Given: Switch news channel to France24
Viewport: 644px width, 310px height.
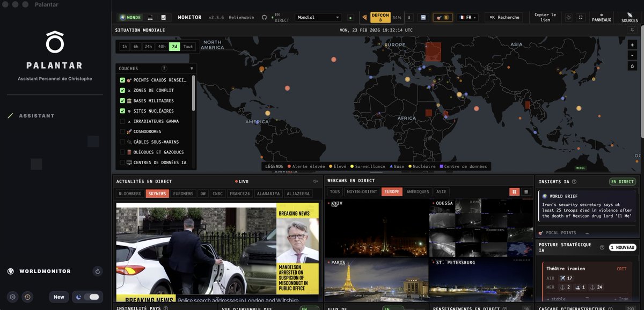Looking at the screenshot, I should [239, 194].
